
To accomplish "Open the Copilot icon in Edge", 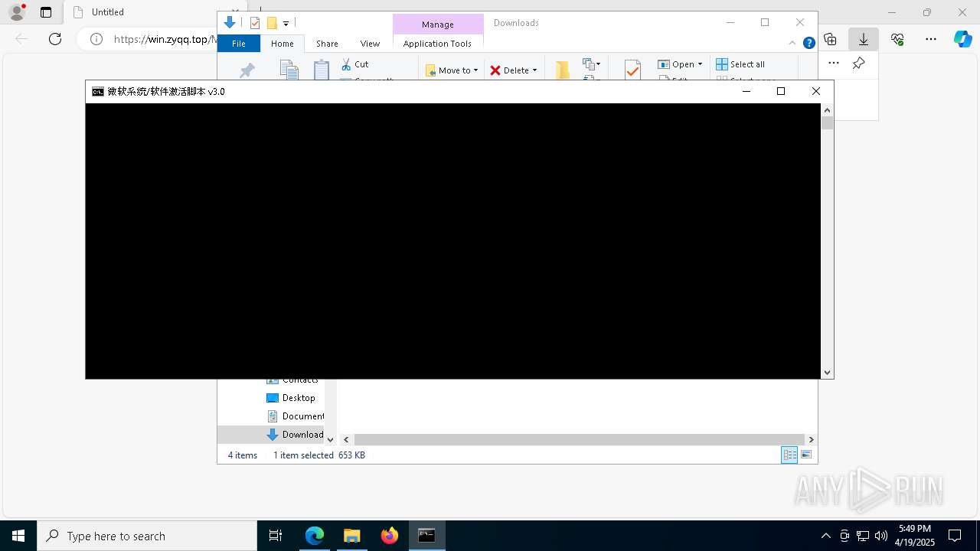I will tap(962, 39).
